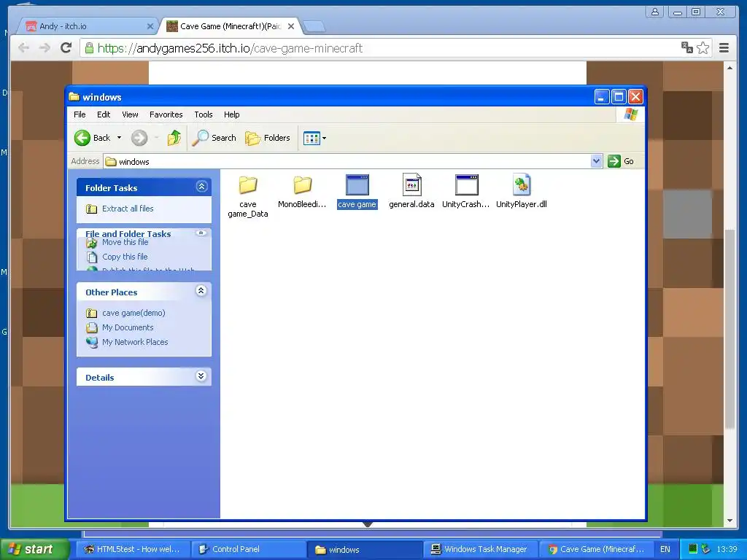
Task: Reload the browser page
Action: (x=66, y=47)
